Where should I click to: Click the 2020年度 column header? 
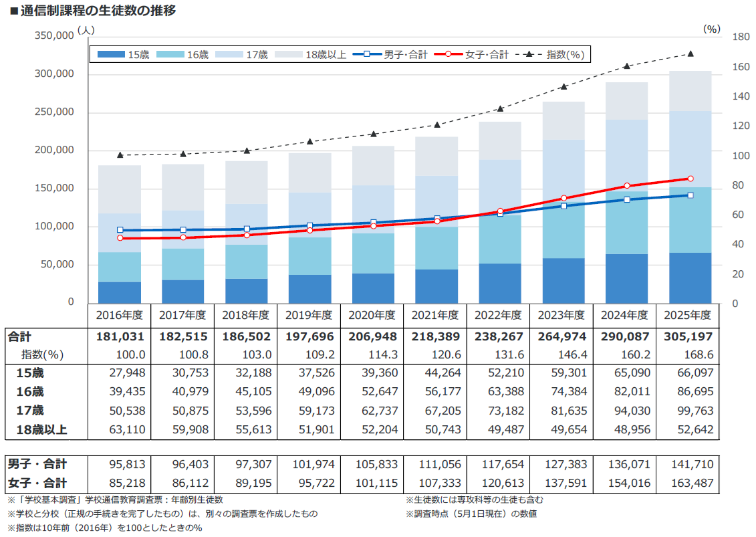(372, 316)
